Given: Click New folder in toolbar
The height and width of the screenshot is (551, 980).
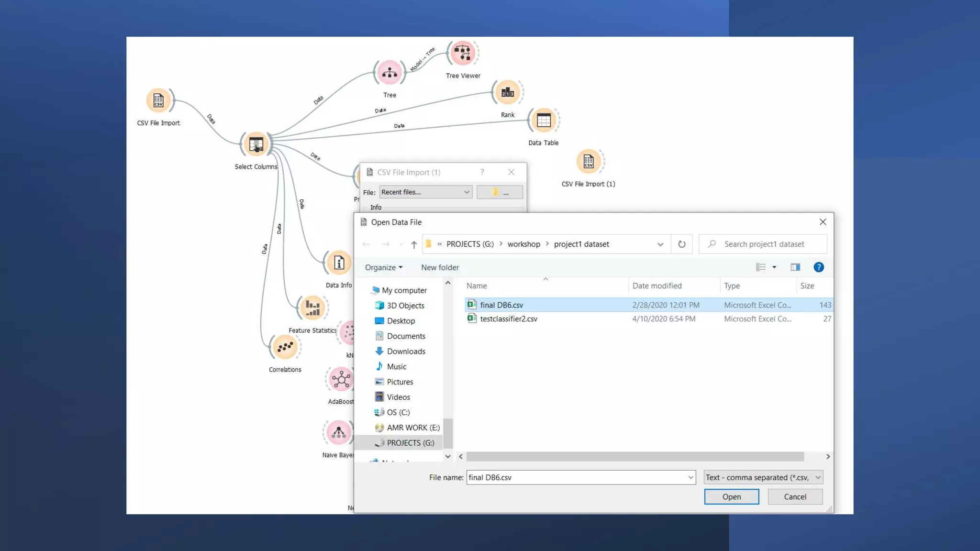Looking at the screenshot, I should tap(439, 267).
